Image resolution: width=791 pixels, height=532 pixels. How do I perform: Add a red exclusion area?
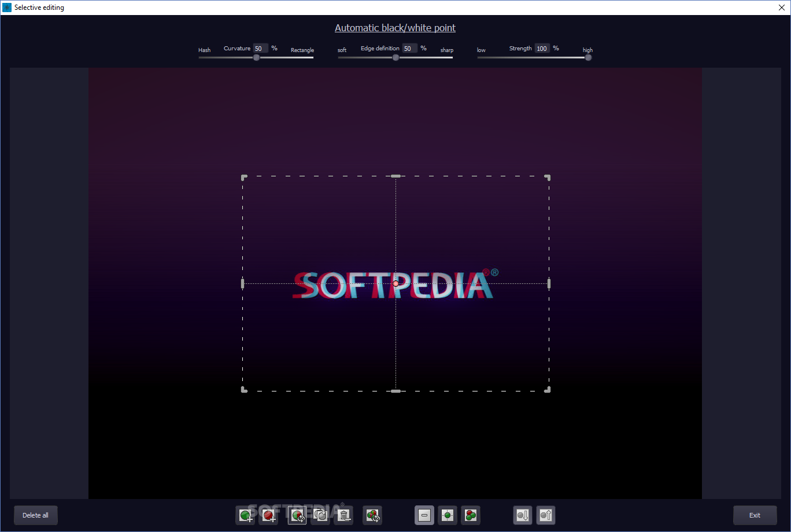[268, 515]
